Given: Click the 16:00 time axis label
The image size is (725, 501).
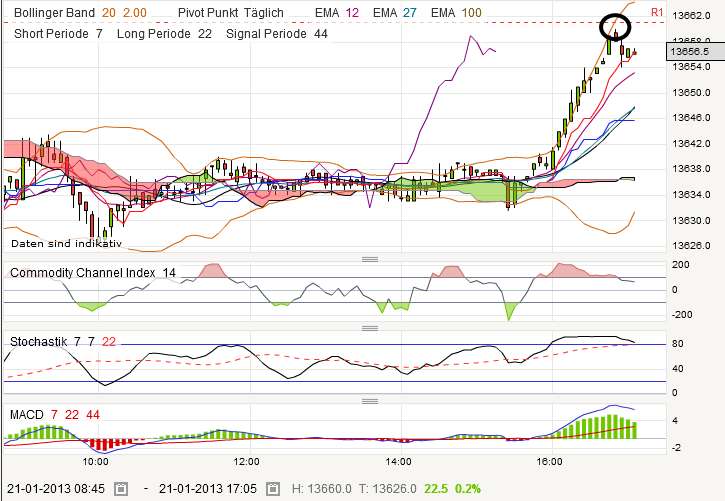Looking at the screenshot, I should (549, 461).
